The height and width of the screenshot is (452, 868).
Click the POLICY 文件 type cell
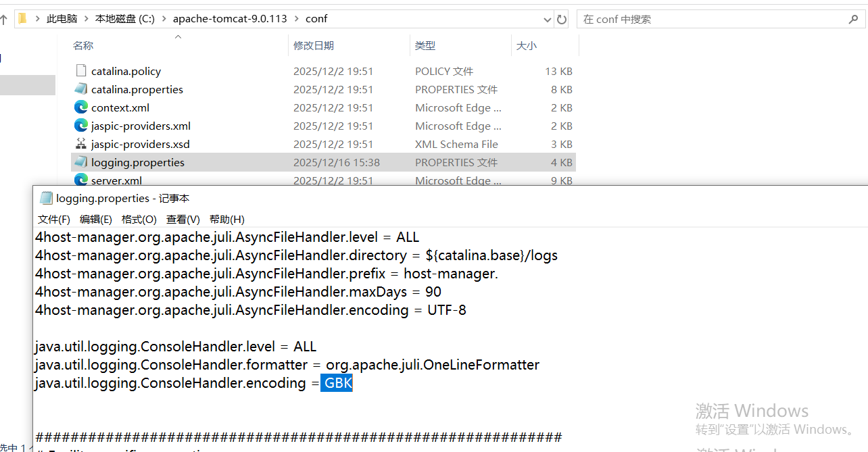[444, 71]
